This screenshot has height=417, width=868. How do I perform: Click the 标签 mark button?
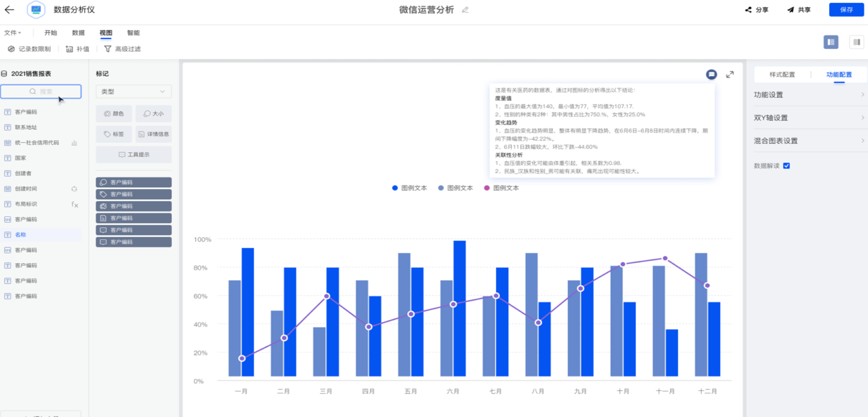[x=114, y=134]
